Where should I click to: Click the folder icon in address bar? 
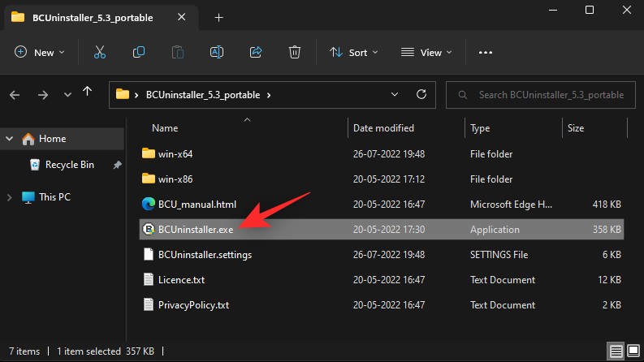(x=123, y=94)
